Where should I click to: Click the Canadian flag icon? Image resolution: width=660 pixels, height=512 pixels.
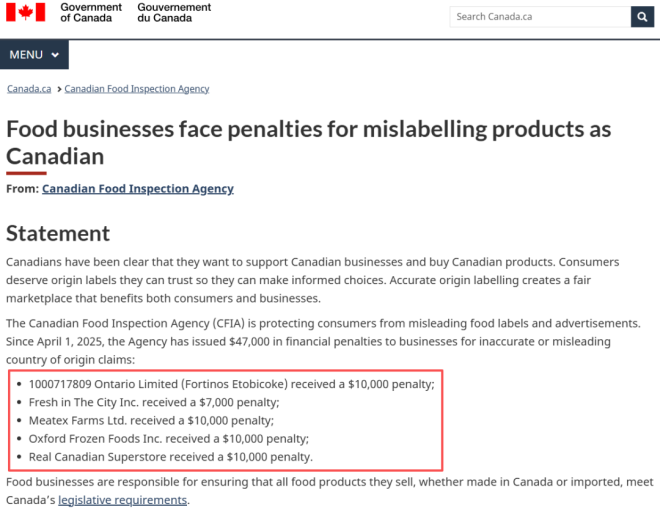pos(26,12)
